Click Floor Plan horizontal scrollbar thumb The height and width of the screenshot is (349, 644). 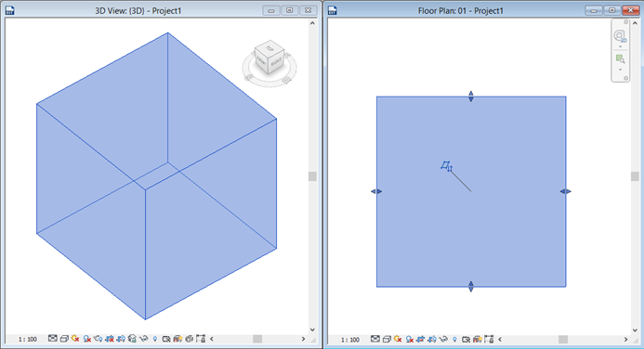[x=563, y=339]
